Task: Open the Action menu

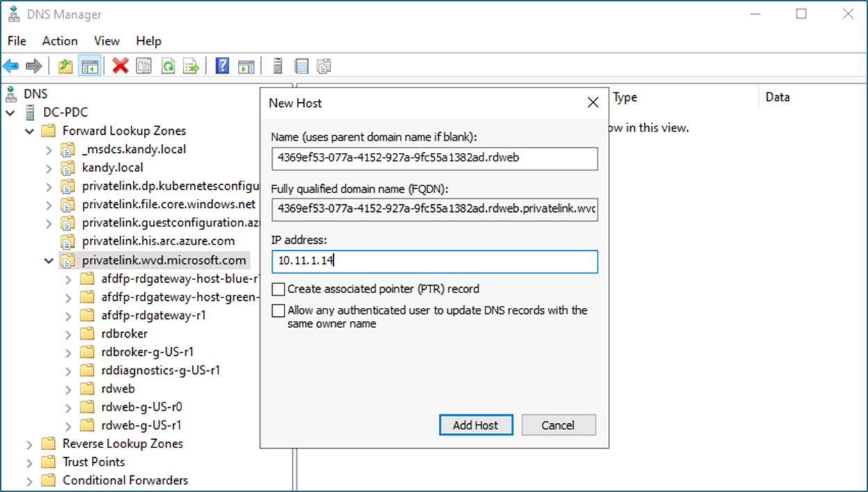Action: 60,41
